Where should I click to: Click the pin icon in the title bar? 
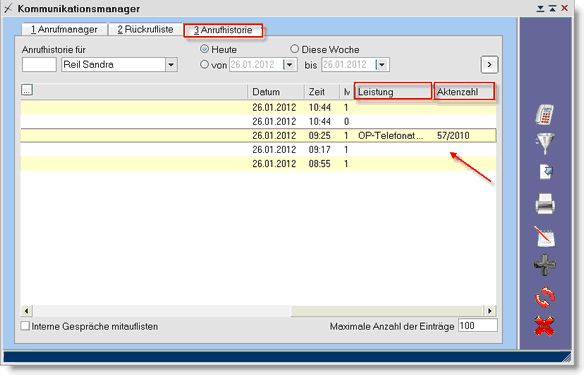coord(8,8)
